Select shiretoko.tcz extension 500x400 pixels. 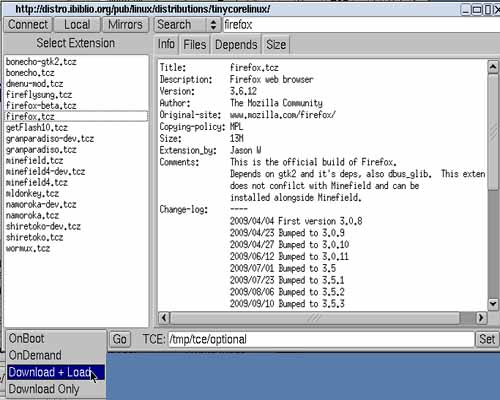(76, 238)
